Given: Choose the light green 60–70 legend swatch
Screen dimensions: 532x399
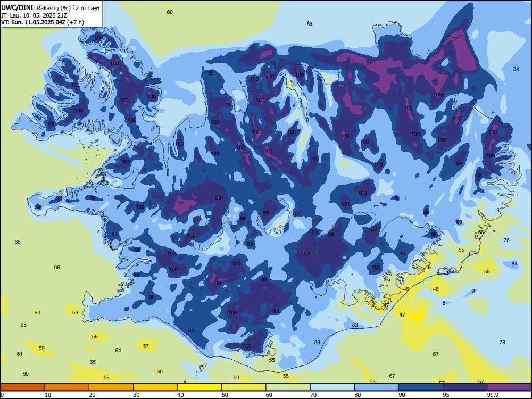Looking at the screenshot, I should point(288,387).
